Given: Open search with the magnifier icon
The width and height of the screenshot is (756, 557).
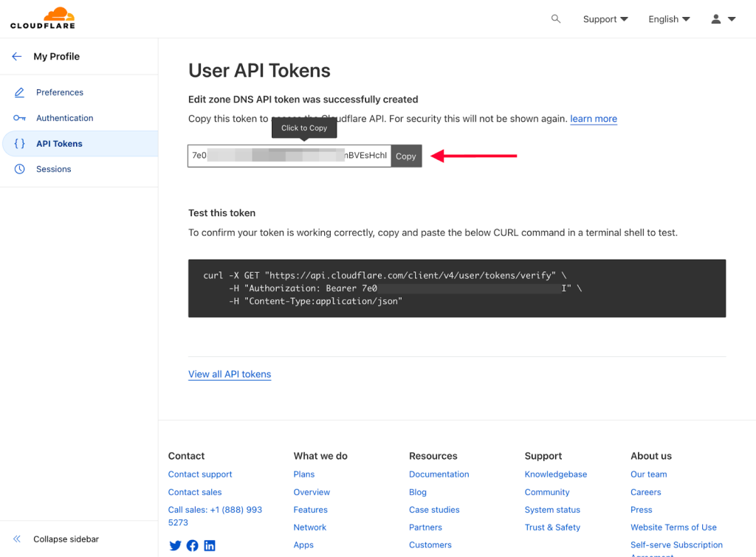Looking at the screenshot, I should (x=556, y=19).
